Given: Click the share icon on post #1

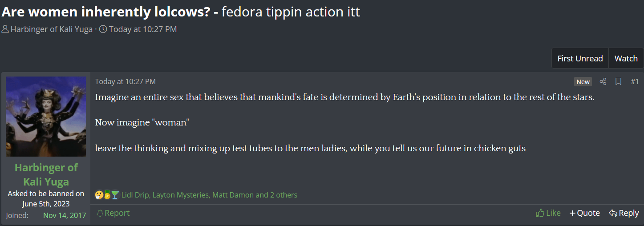Looking at the screenshot, I should (603, 81).
